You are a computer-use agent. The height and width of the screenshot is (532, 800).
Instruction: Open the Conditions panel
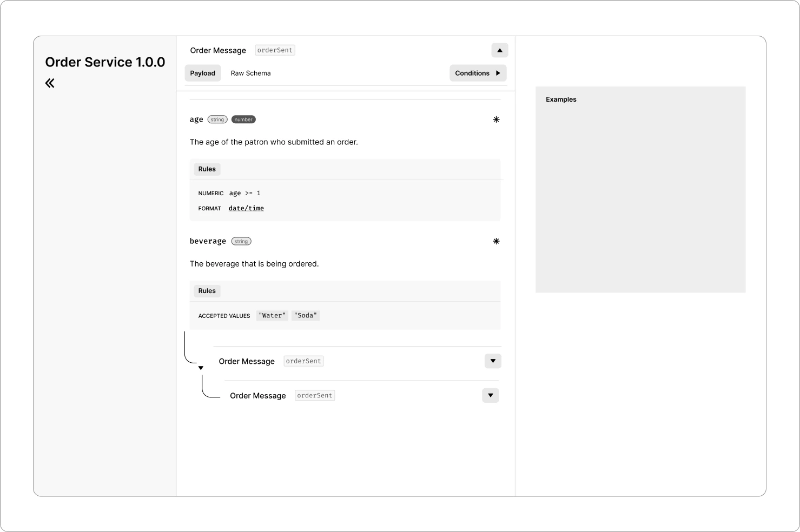478,73
